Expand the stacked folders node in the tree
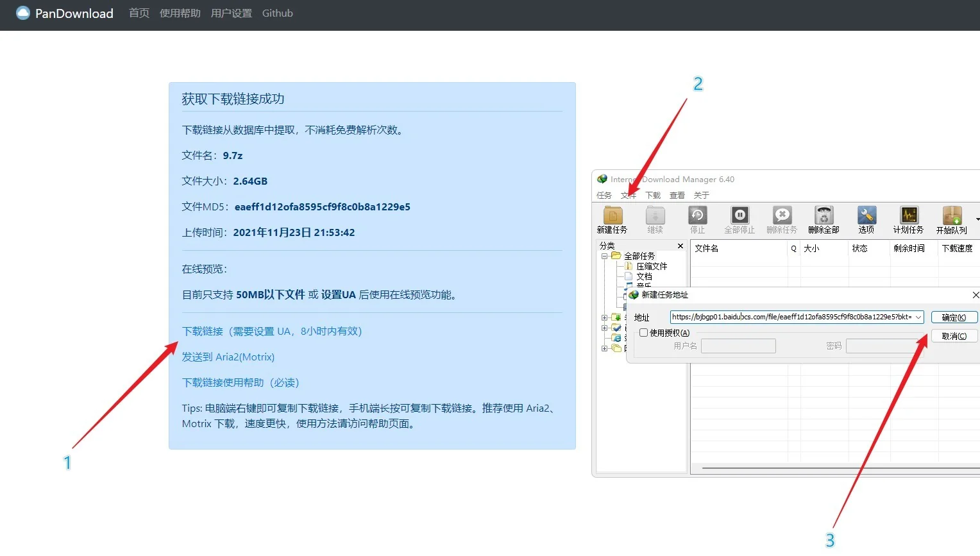 [x=604, y=348]
